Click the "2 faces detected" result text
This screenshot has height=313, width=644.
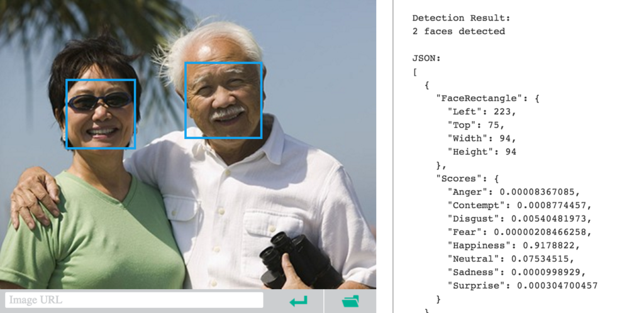[458, 31]
